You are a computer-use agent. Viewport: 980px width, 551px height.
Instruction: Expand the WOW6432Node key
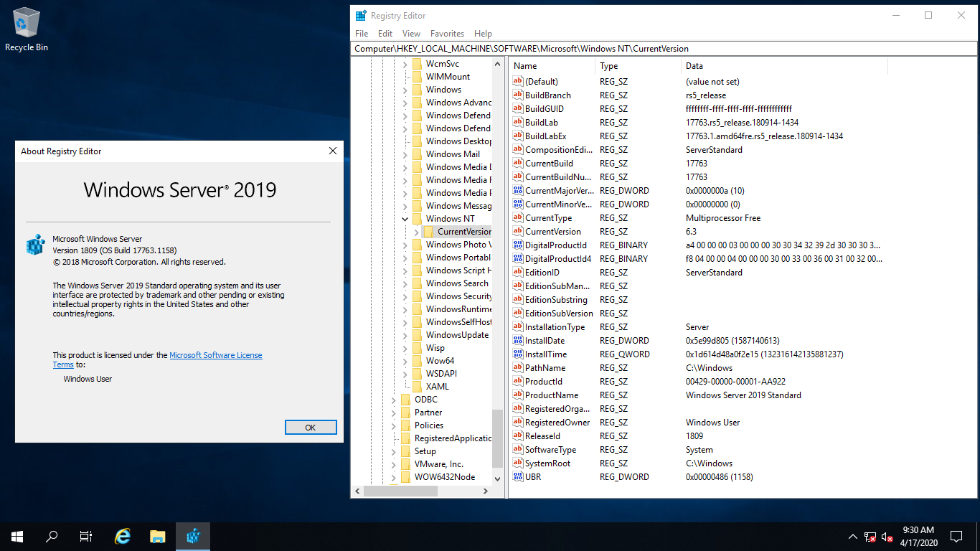[393, 477]
